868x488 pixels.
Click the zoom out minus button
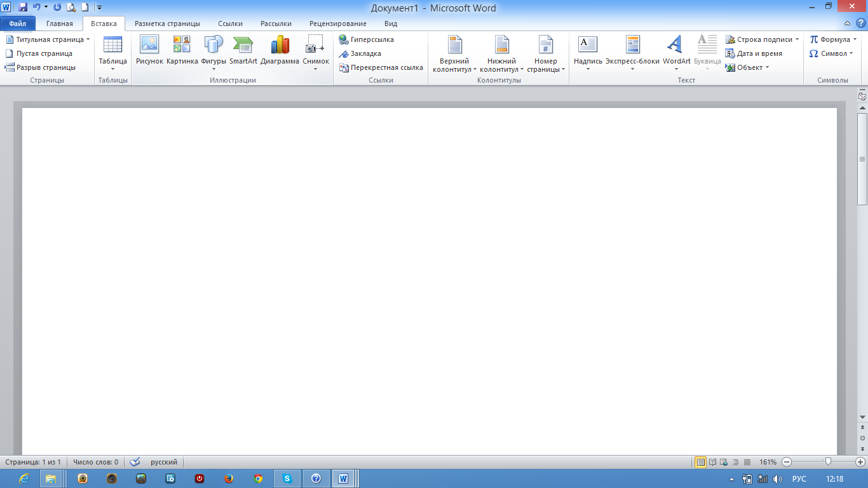[787, 462]
